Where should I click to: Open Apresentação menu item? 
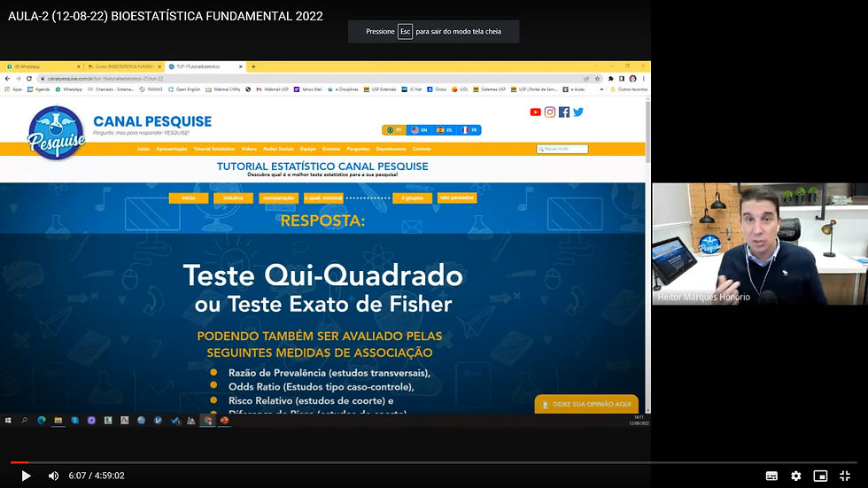pyautogui.click(x=172, y=149)
